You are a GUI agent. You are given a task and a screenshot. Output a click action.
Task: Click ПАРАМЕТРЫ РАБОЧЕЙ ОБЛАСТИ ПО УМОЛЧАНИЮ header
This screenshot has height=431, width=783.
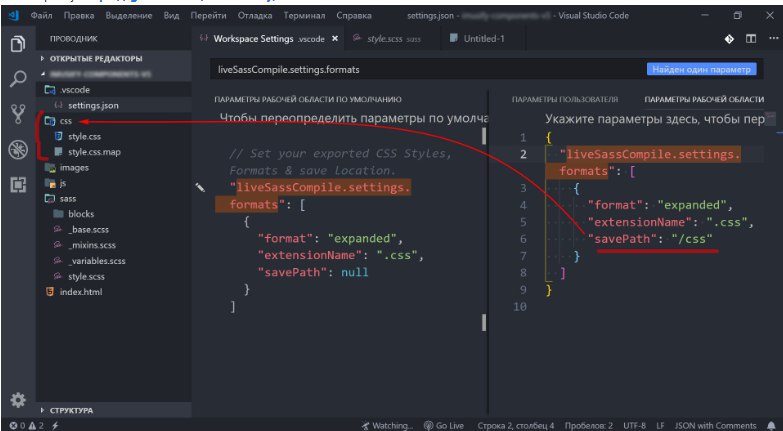pos(308,99)
